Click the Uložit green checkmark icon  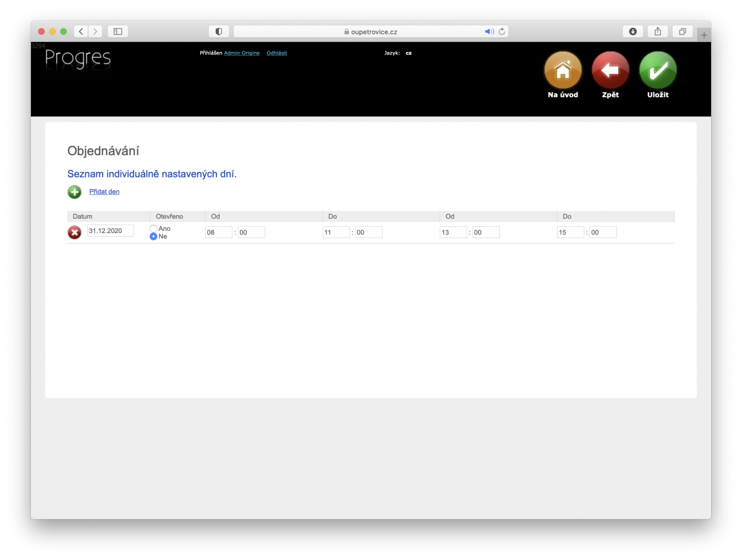tap(657, 71)
